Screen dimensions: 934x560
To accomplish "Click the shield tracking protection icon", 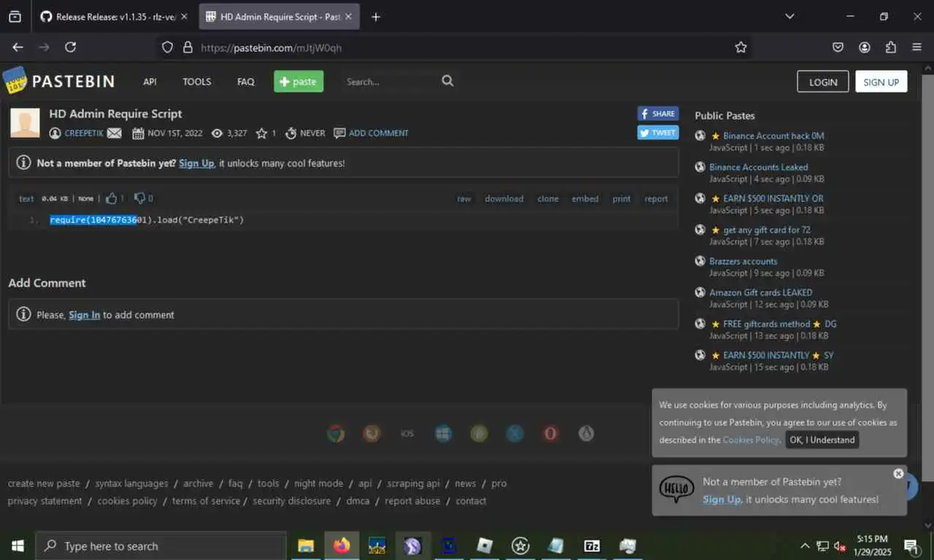I will pyautogui.click(x=167, y=47).
